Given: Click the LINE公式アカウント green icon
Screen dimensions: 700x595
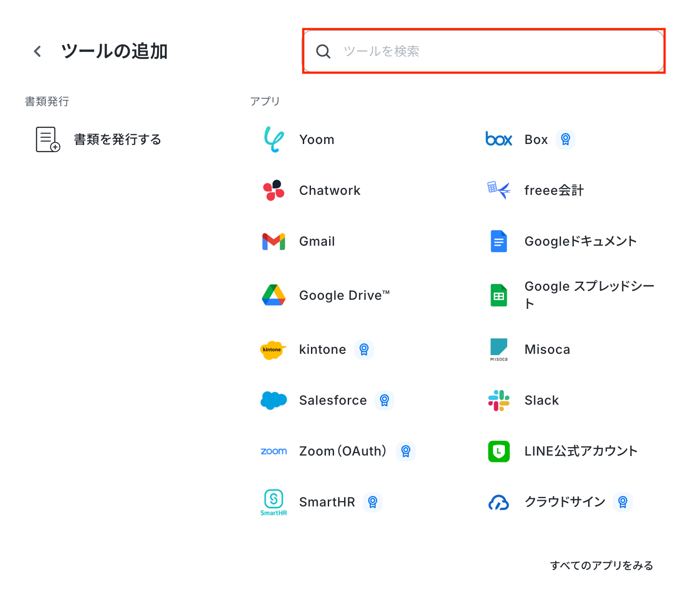Looking at the screenshot, I should click(499, 451).
